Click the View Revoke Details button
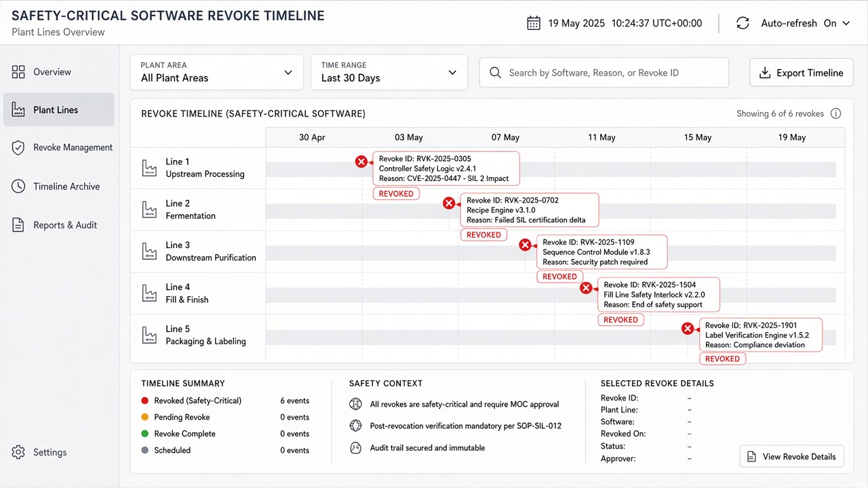Viewport: 868px width, 488px height. tap(791, 457)
